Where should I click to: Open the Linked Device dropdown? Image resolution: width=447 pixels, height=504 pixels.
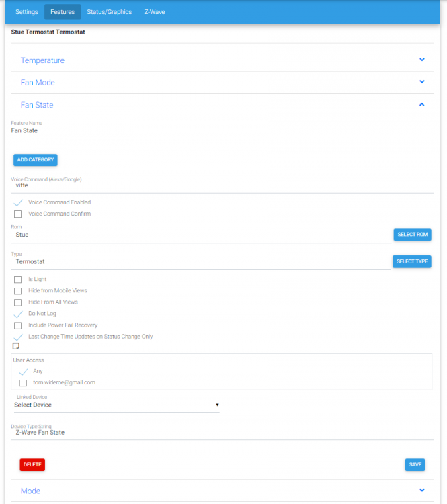[117, 405]
